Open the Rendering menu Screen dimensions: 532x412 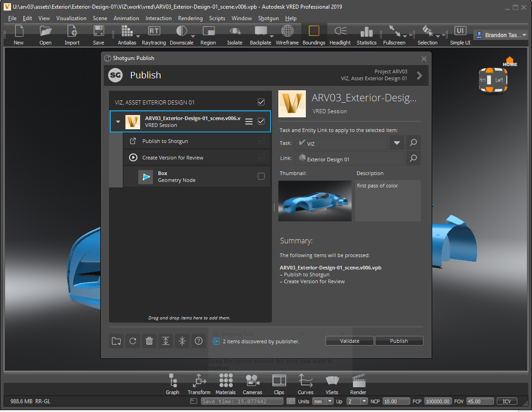pyautogui.click(x=190, y=18)
